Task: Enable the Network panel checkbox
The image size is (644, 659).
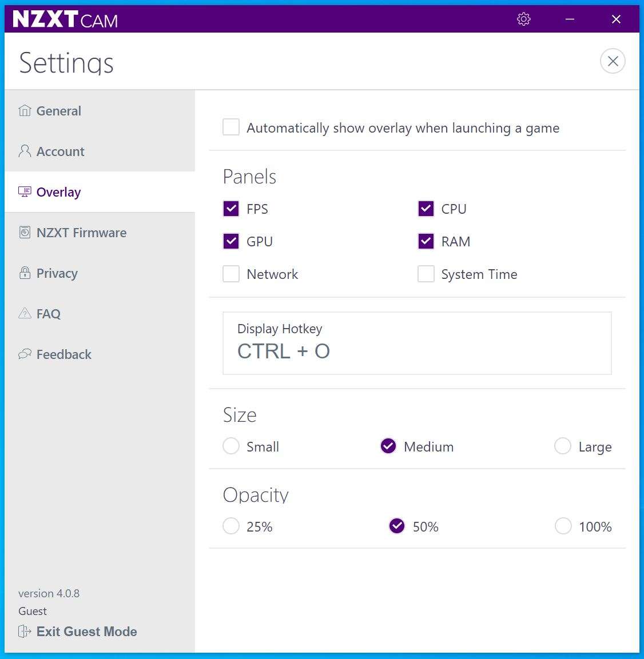Action: click(231, 274)
